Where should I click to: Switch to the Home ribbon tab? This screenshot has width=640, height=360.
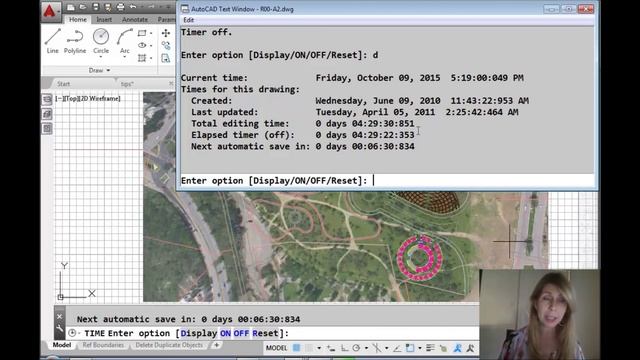coord(78,19)
